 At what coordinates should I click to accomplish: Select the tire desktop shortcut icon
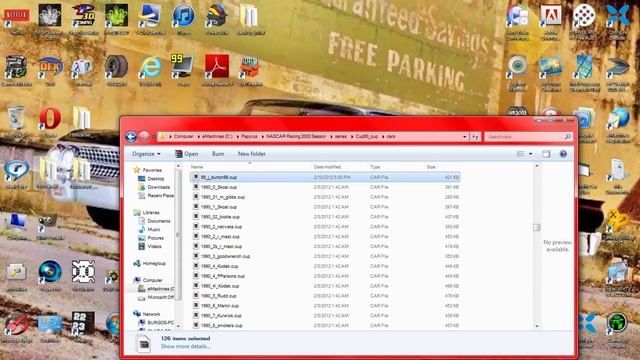(x=116, y=69)
